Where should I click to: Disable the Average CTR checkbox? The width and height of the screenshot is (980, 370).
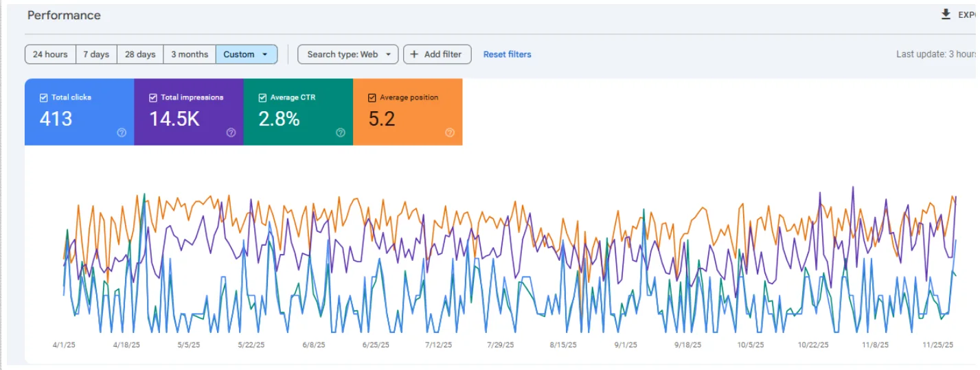point(263,97)
